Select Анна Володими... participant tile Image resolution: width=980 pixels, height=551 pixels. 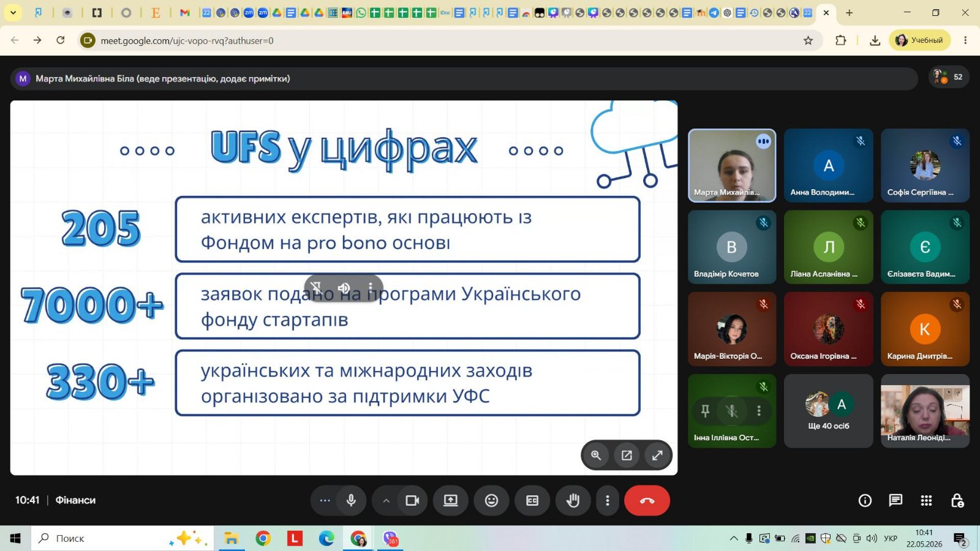(x=829, y=165)
